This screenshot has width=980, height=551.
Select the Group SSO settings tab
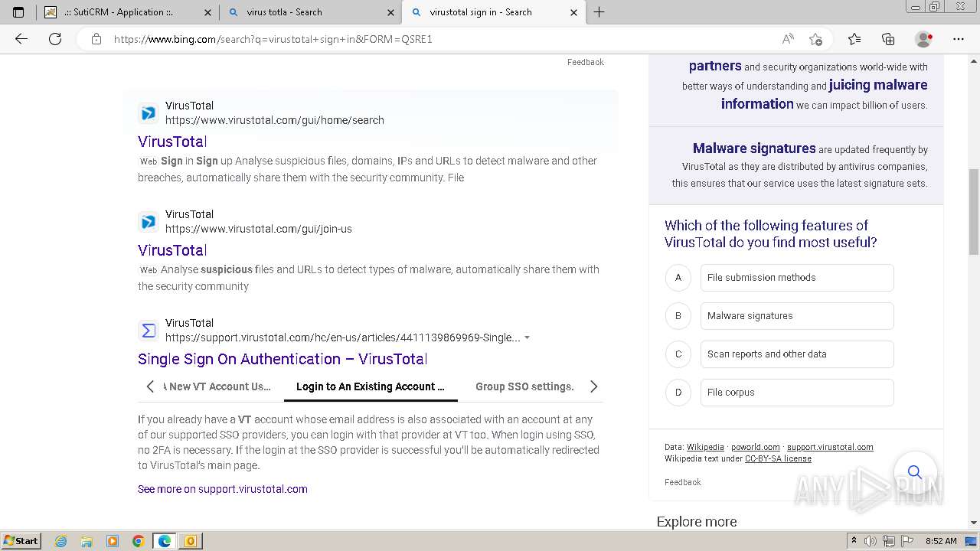[524, 386]
